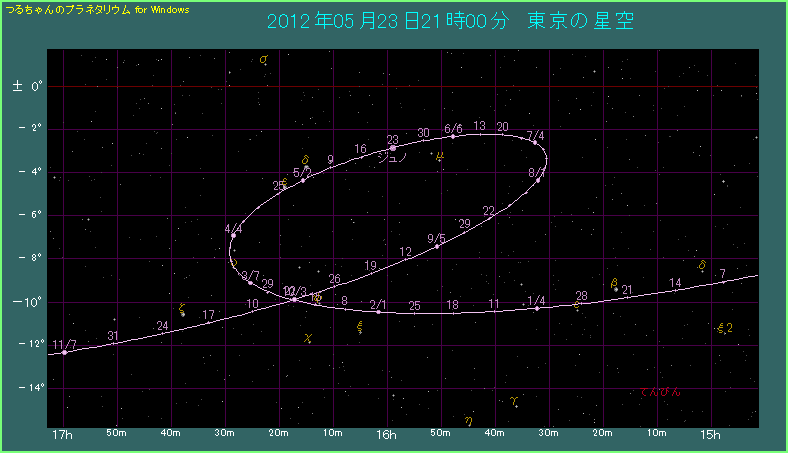Click the Juno position marker dated 23
Screen dimensions: 788x453
coord(393,148)
